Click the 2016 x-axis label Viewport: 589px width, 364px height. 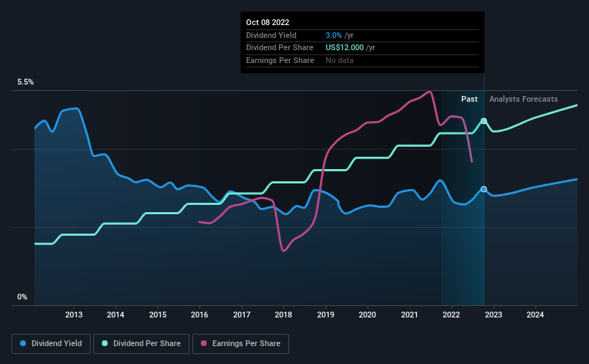[199, 315]
